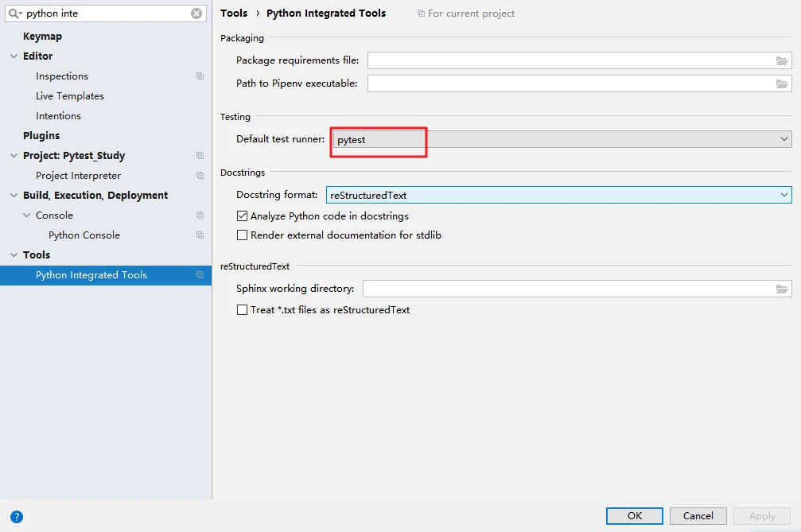
Task: Enable Render external documentation for stdlib
Action: [243, 235]
